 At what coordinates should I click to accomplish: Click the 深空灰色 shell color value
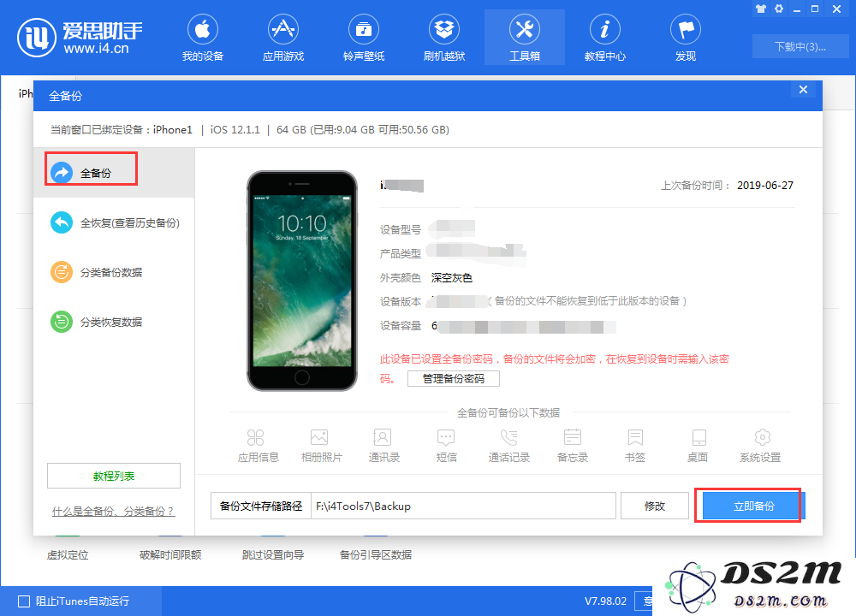pos(451,278)
